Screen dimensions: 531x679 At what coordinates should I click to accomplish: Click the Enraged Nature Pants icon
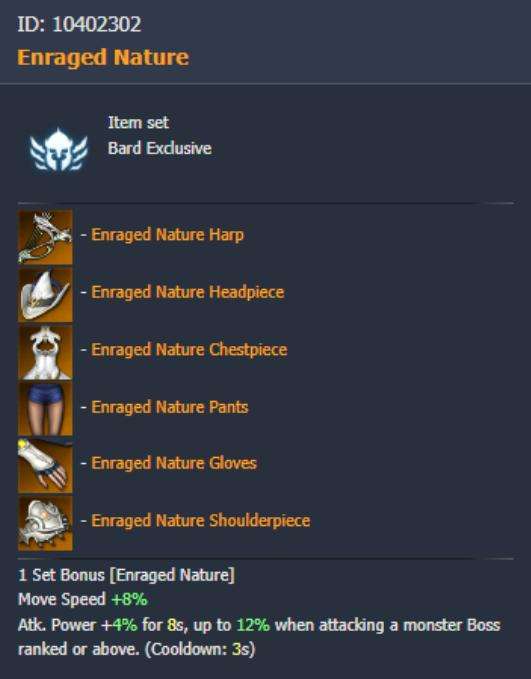tap(45, 409)
